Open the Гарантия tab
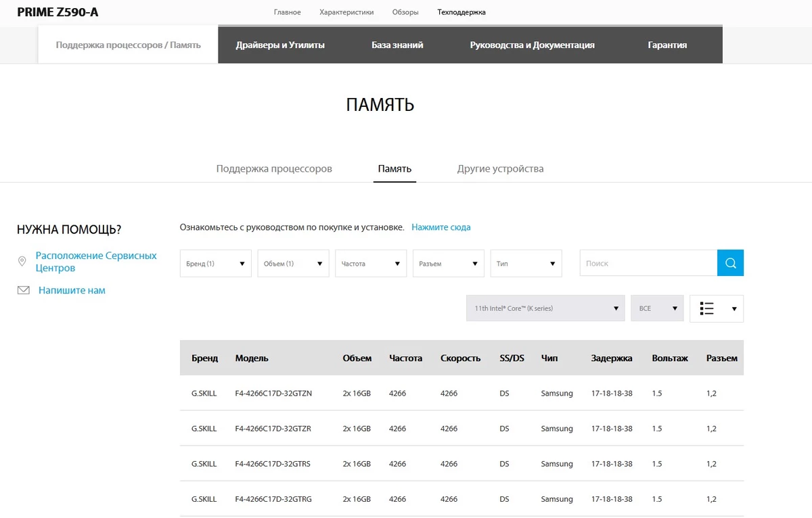The image size is (812, 518). [x=667, y=45]
